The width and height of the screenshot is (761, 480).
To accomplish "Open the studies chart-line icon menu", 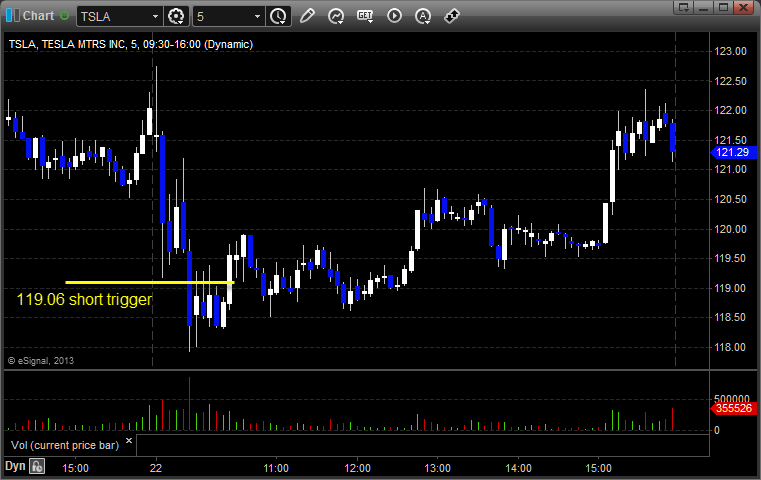I will (336, 16).
